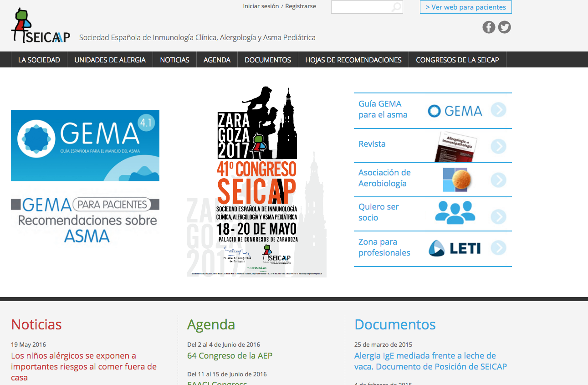Click the Ver web para pacientes button

click(x=466, y=7)
